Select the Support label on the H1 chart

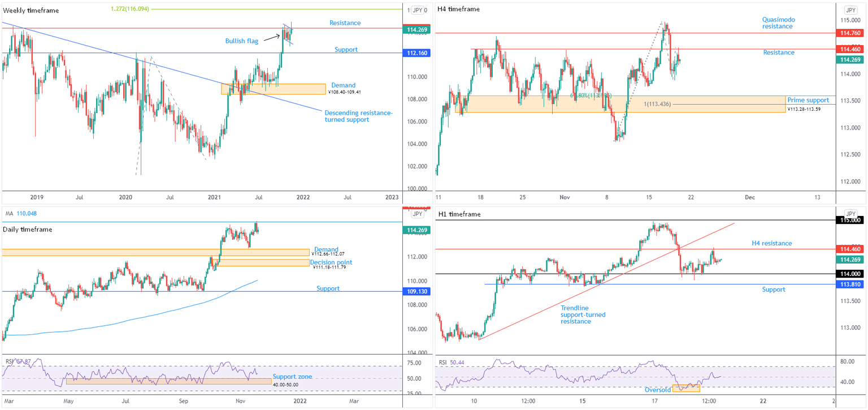(774, 290)
